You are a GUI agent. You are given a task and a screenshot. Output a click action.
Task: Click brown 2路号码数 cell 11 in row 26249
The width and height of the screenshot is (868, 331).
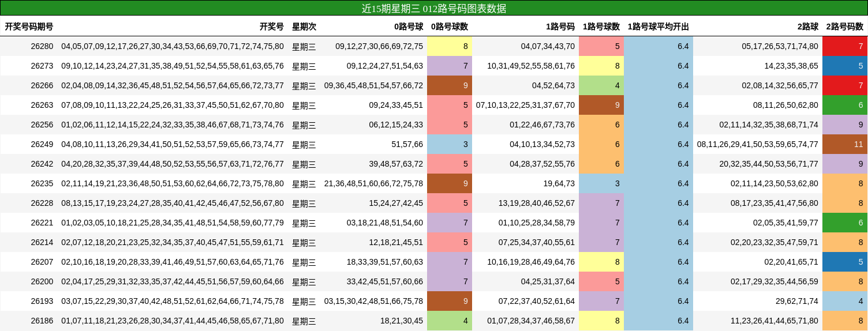tap(845, 144)
